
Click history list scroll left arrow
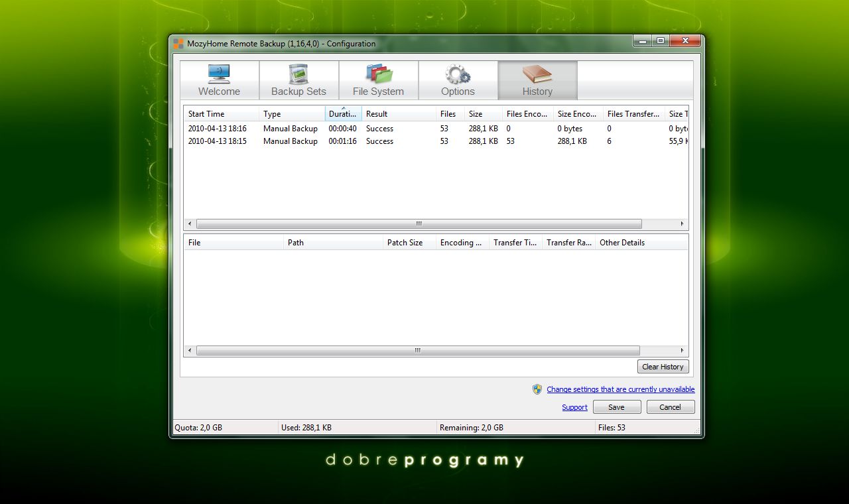click(x=190, y=223)
